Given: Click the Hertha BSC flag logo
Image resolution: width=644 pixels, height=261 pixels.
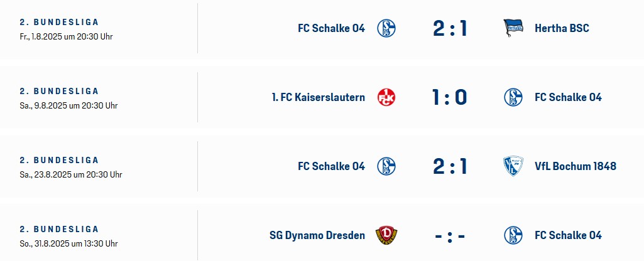Looking at the screenshot, I should click(513, 28).
